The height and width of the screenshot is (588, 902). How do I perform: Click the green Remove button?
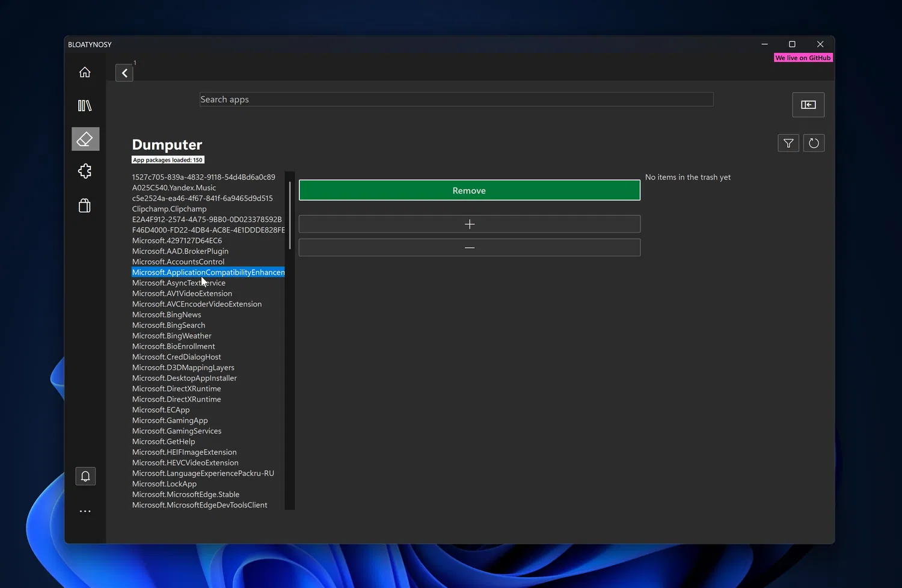point(470,191)
